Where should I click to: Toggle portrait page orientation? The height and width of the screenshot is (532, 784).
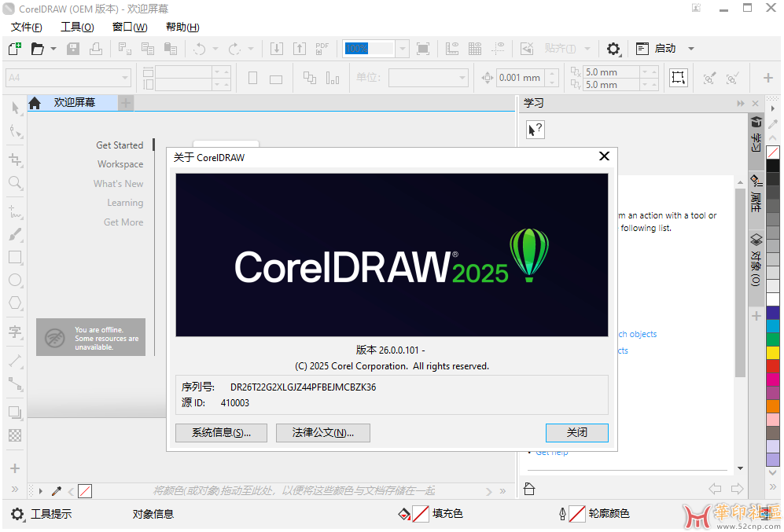(253, 78)
